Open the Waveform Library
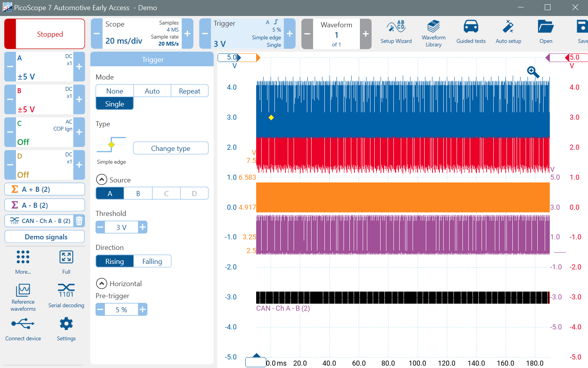Screen dimensions: 588x368 coord(434,34)
